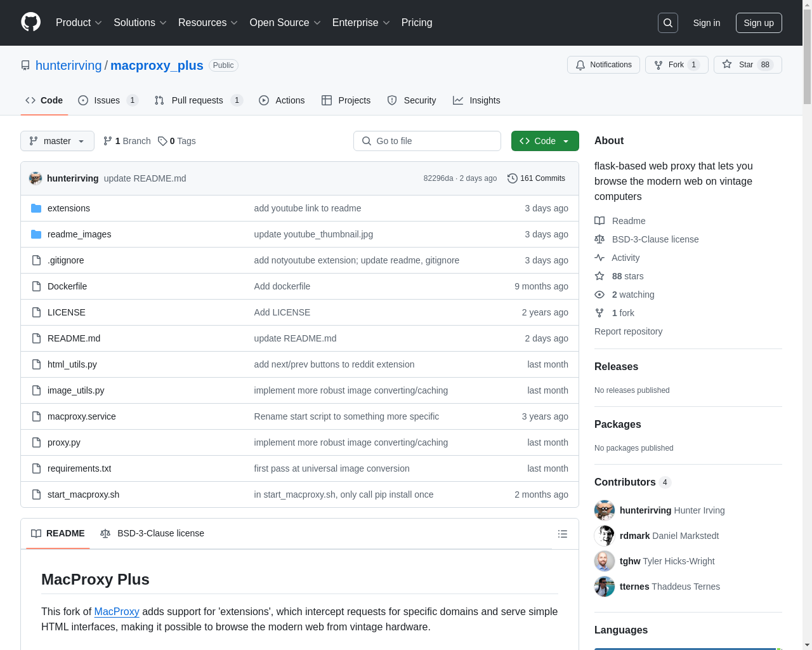
Task: Click hunterirving contributor avatar in sidebar
Action: pos(605,510)
